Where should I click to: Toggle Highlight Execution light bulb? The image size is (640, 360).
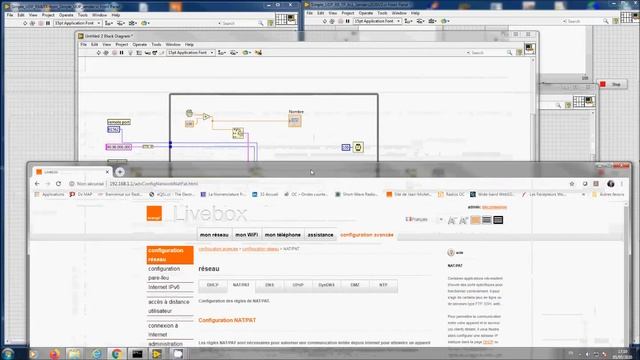point(131,53)
